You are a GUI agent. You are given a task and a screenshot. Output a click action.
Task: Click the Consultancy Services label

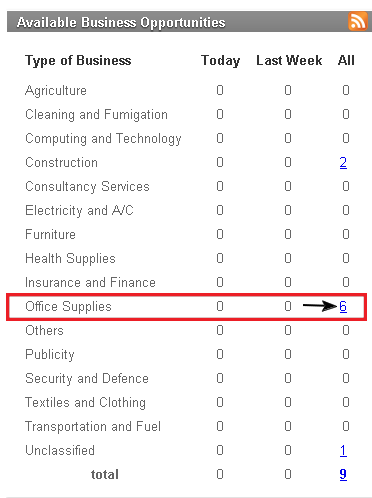point(87,187)
